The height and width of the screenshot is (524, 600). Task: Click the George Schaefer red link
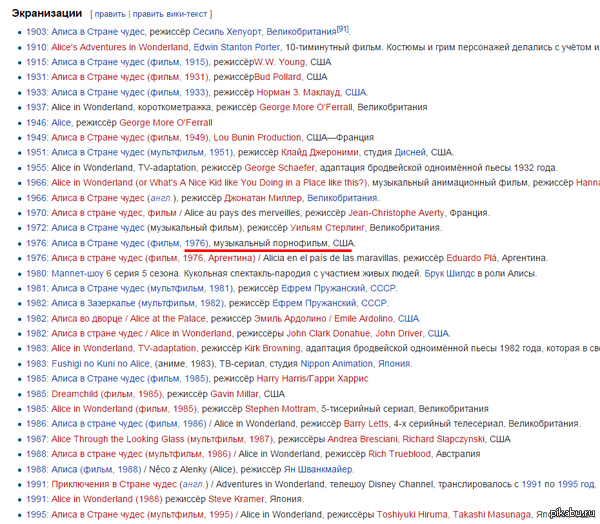click(x=279, y=168)
